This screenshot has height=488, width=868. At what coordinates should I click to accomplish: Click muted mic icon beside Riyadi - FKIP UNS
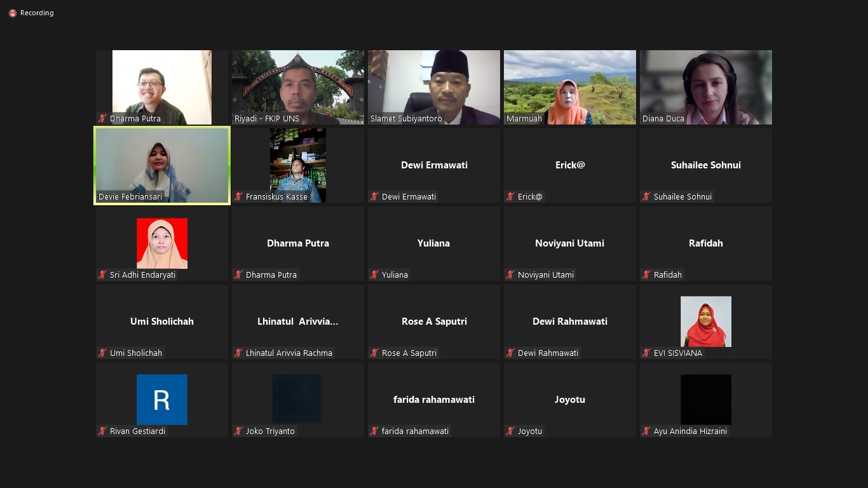tap(238, 119)
